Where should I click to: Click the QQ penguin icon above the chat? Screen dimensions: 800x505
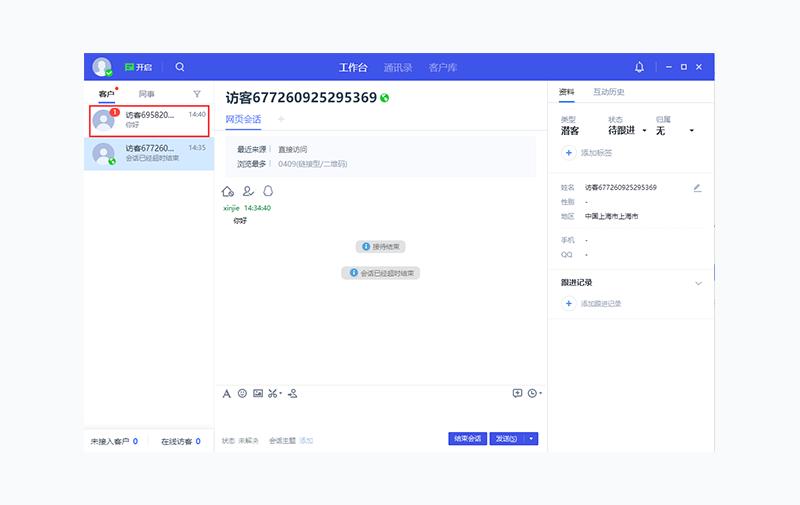click(x=268, y=191)
